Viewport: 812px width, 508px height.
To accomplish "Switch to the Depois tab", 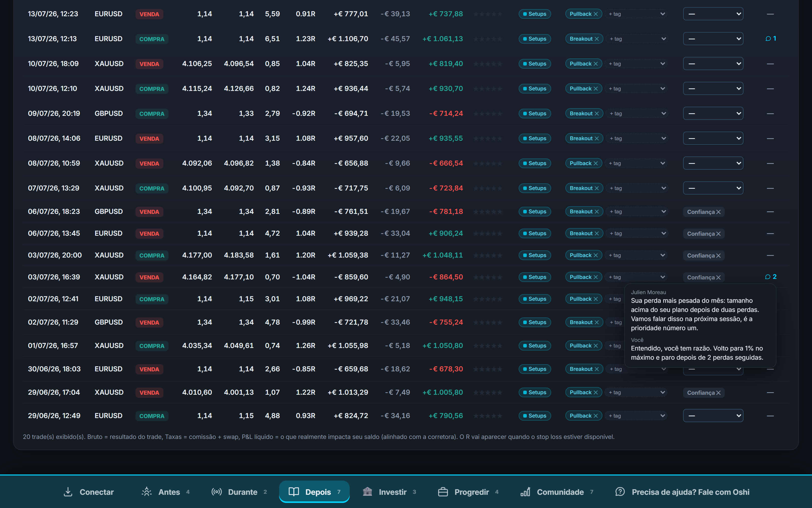I will pos(314,492).
